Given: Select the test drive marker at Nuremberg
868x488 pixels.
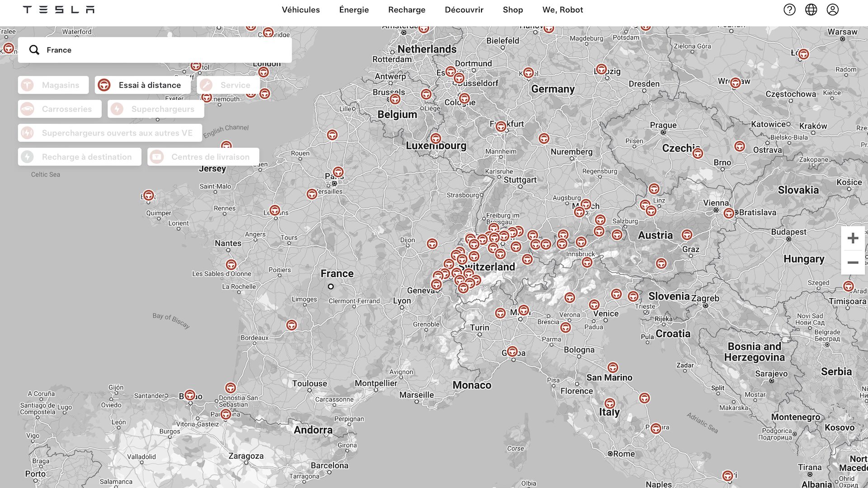Looking at the screenshot, I should pyautogui.click(x=544, y=138).
